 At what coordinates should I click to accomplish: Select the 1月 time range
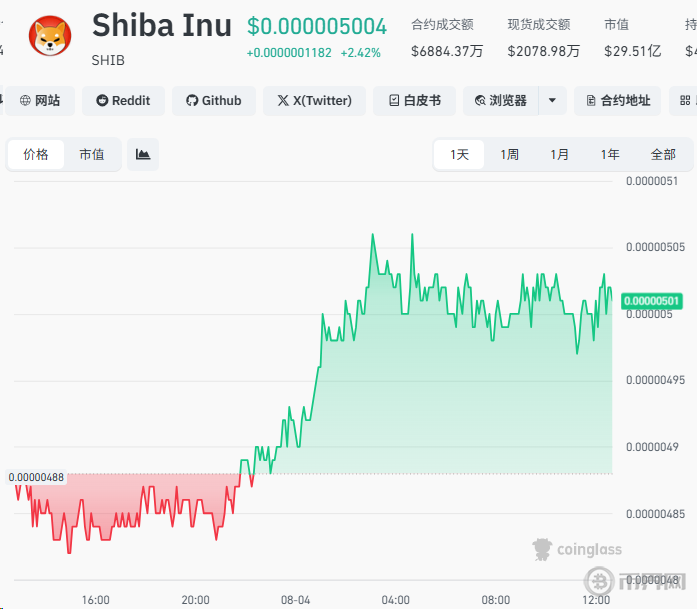(560, 154)
